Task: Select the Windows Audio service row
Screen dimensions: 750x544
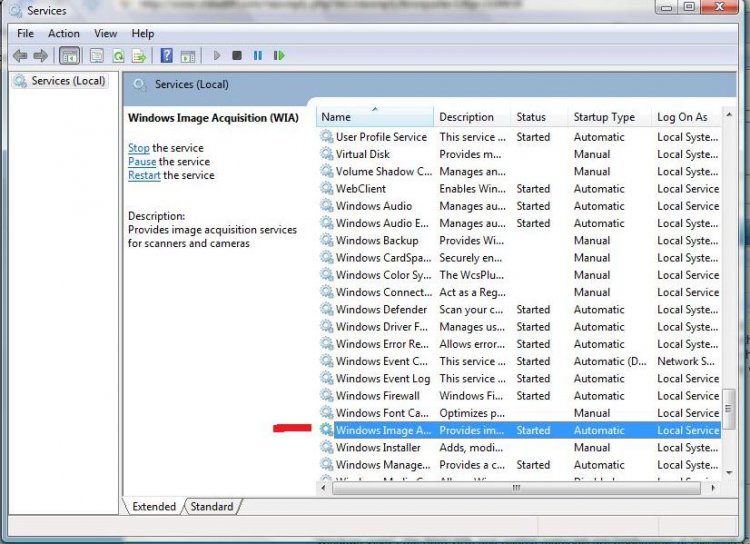Action: click(x=519, y=206)
